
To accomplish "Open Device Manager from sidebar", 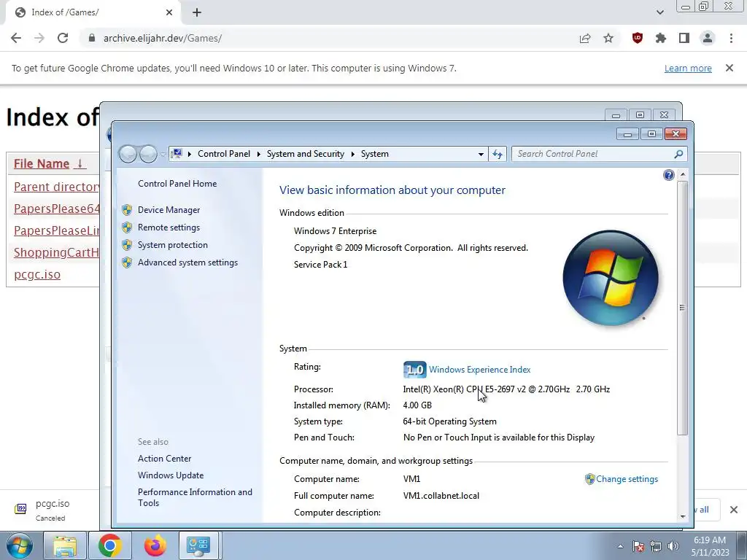I will 169,210.
